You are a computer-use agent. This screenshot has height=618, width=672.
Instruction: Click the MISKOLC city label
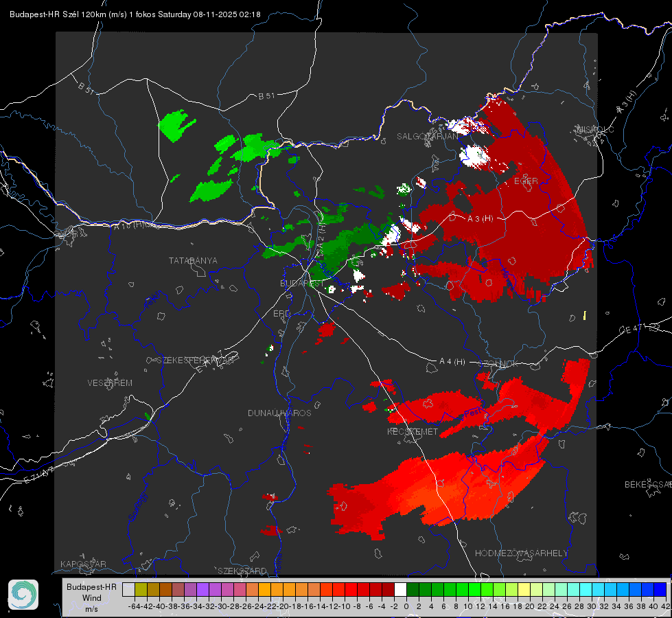click(x=595, y=129)
